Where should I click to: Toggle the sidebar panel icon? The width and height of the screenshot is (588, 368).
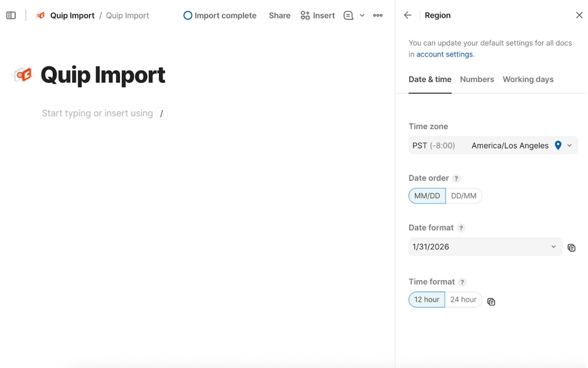[x=11, y=15]
